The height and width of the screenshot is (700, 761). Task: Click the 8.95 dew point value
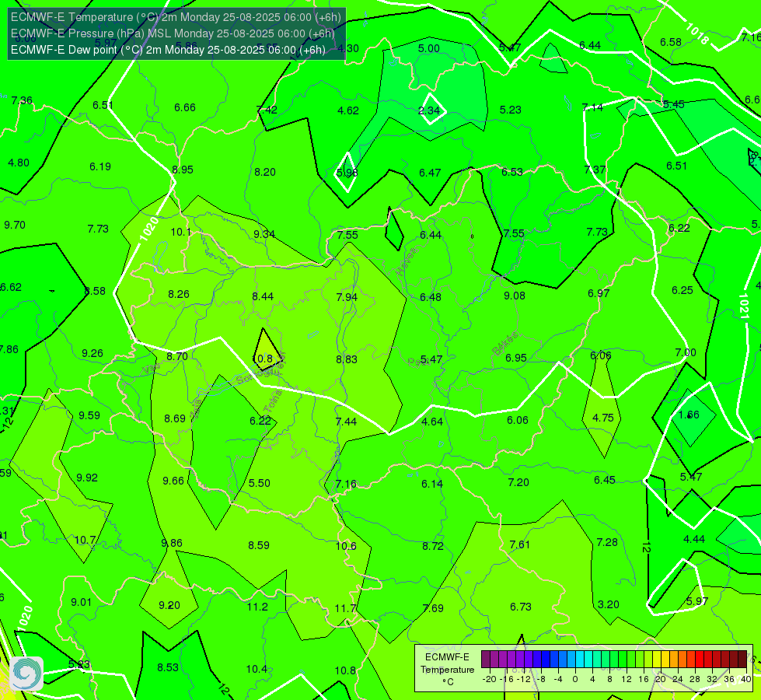[x=183, y=170]
